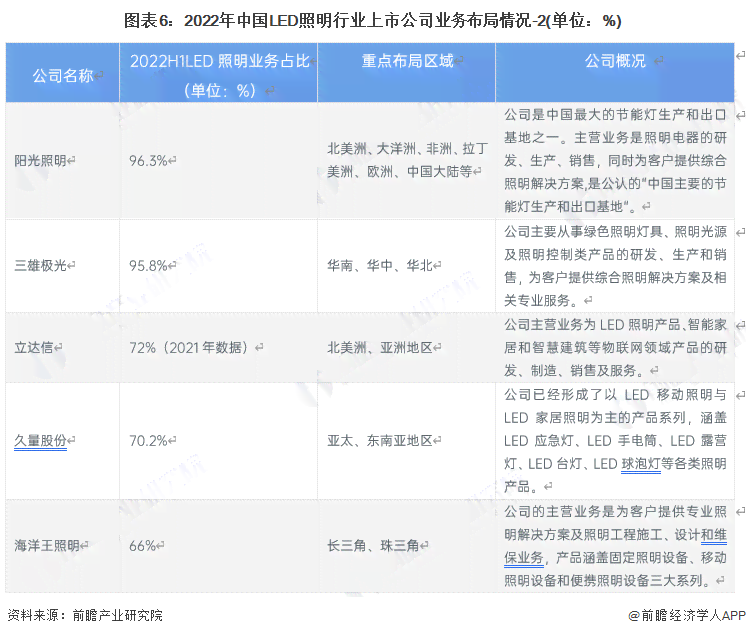Click the source note 资料来源：前瞻产业研究院

[x=85, y=615]
